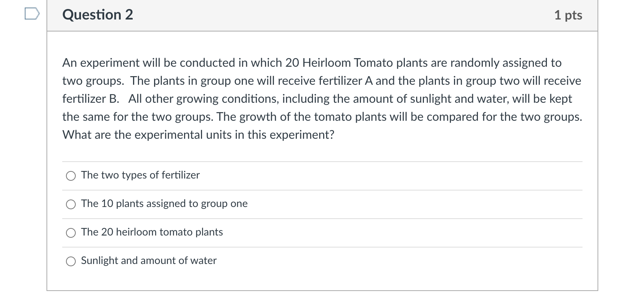Mark the Sunlight and amount of water radio

point(71,261)
